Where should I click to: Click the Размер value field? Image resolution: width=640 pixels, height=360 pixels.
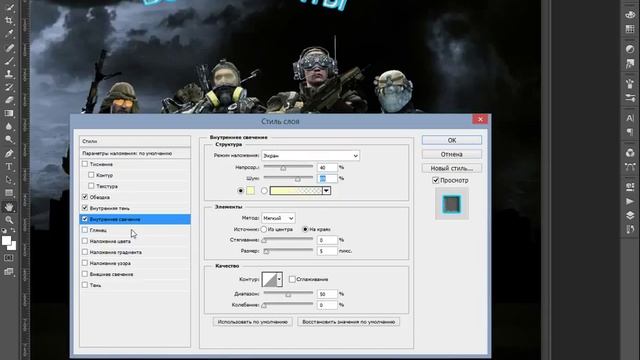(327, 251)
